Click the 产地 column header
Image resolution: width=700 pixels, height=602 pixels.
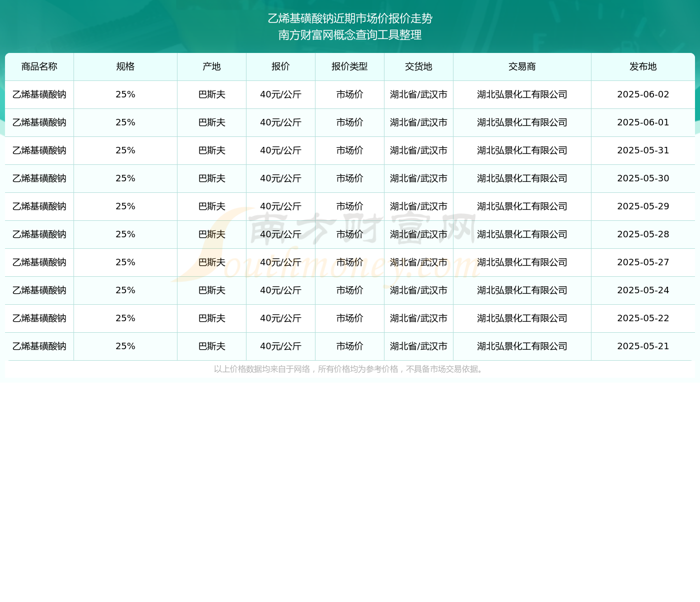[x=211, y=66]
